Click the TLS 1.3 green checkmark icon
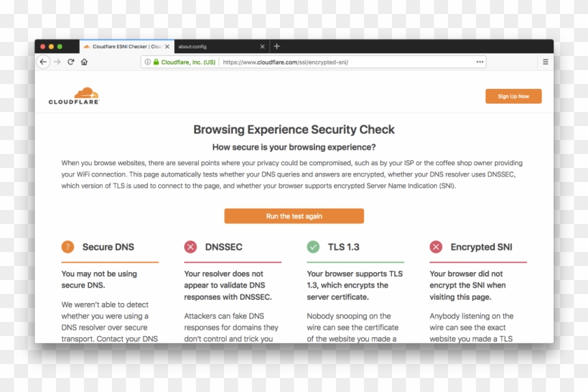Screen dimensions: 588x392 pyautogui.click(x=313, y=247)
